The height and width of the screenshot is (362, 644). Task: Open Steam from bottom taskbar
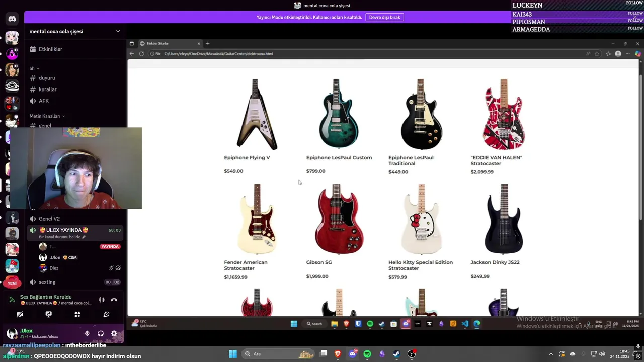[396, 354]
